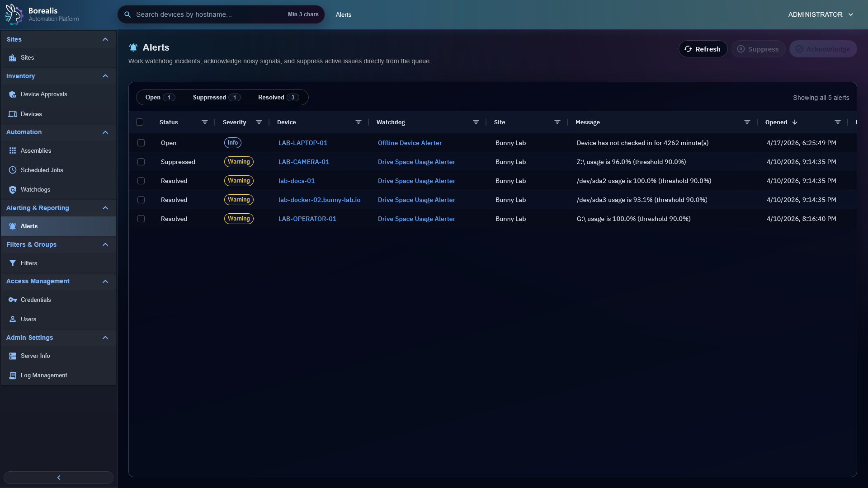
Task: Open the Device column filter icon
Action: [x=359, y=122]
